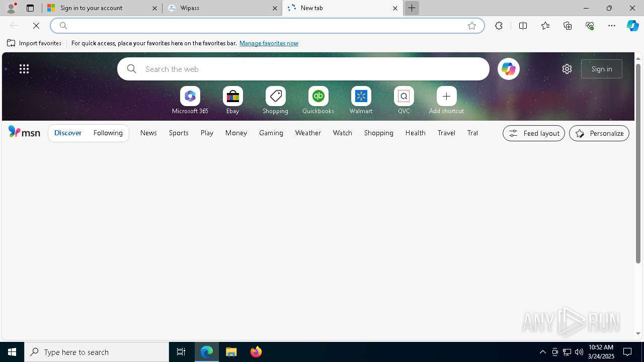
Task: Open the apps grid launcher
Action: click(x=24, y=69)
